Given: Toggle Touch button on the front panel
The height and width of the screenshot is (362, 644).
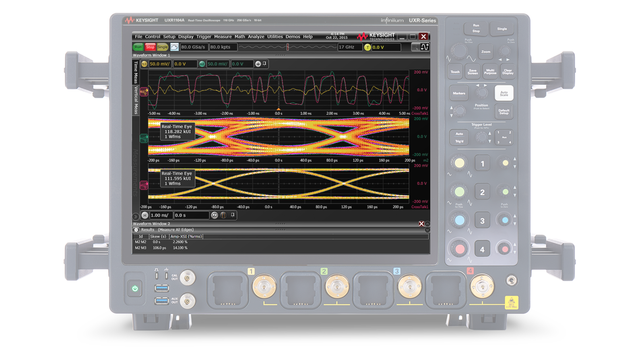Looking at the screenshot, I should (x=455, y=72).
